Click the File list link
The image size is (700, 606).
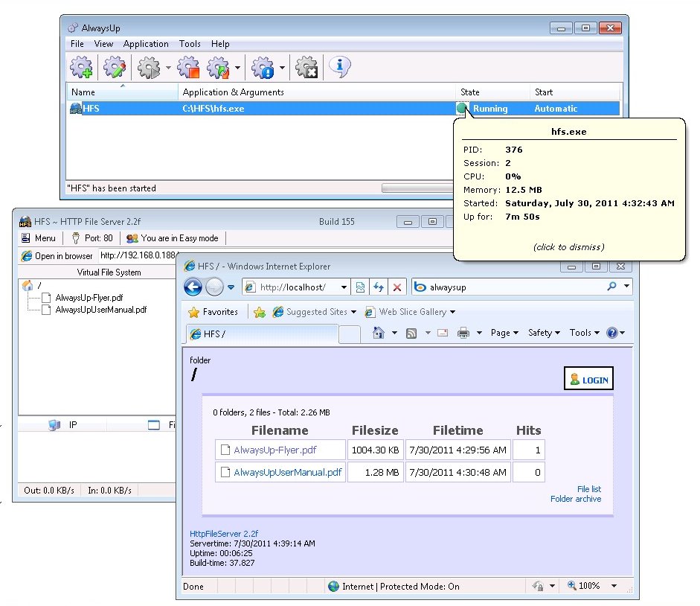(x=589, y=489)
